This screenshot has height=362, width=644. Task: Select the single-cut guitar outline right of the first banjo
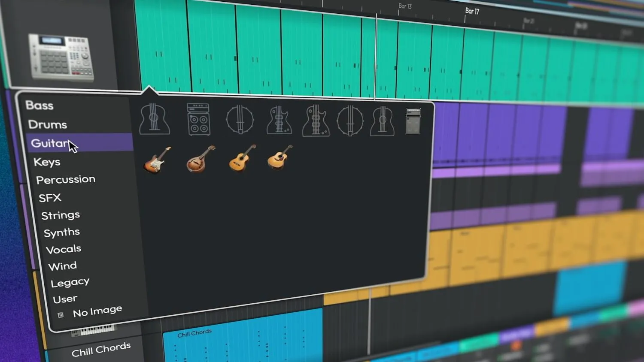click(x=279, y=120)
